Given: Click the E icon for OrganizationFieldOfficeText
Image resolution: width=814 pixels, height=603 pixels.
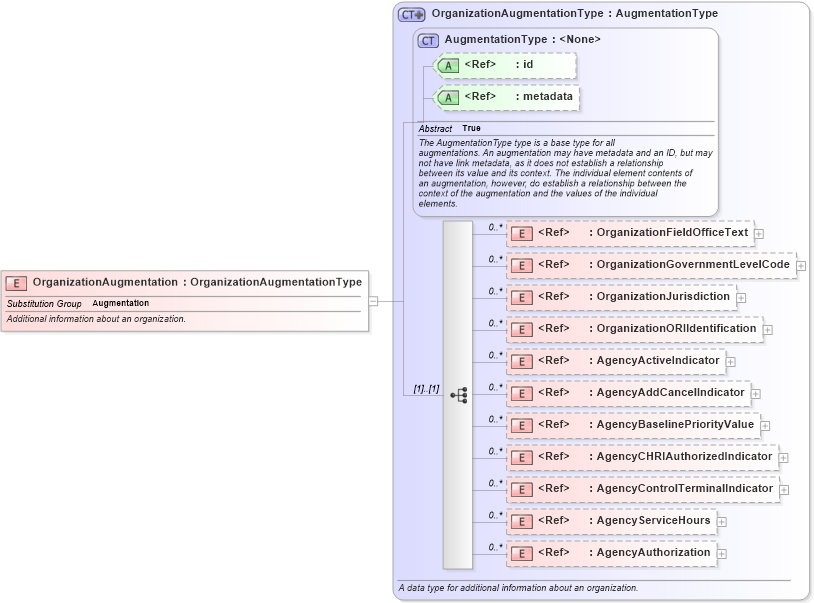Looking at the screenshot, I should tap(521, 233).
